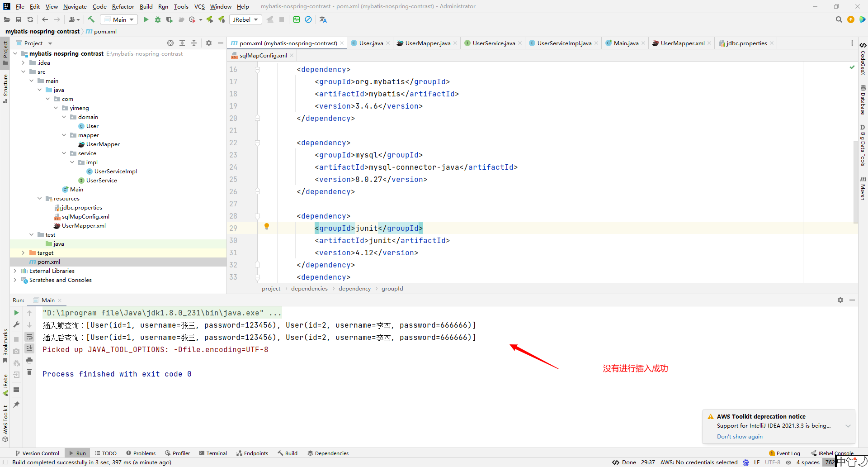Collapse the resources folder node
This screenshot has width=868, height=467.
click(x=40, y=198)
